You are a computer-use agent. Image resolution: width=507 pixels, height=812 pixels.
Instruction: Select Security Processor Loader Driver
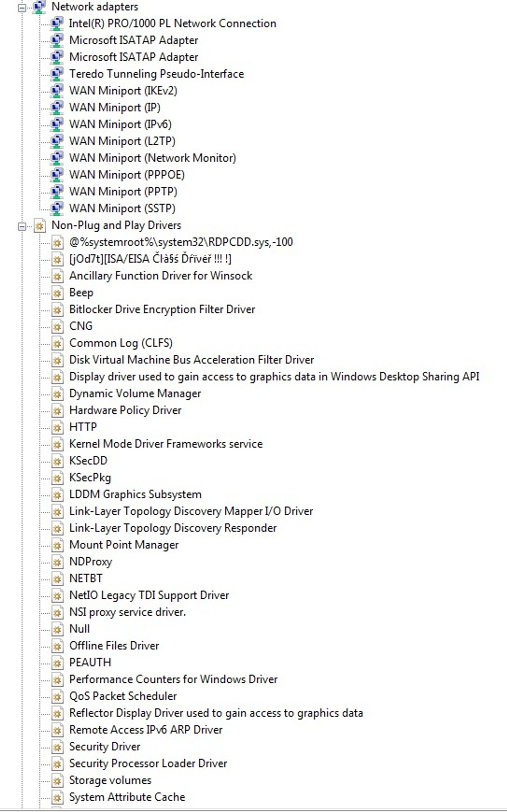(x=148, y=763)
